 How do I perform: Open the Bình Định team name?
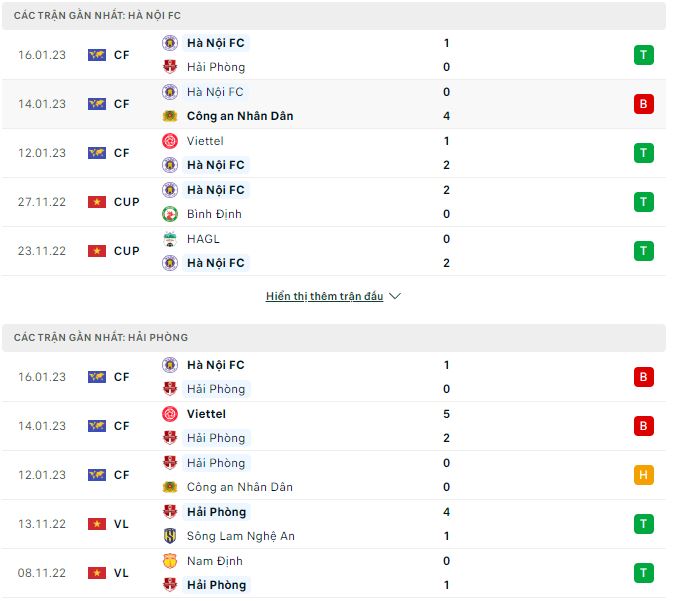214,214
